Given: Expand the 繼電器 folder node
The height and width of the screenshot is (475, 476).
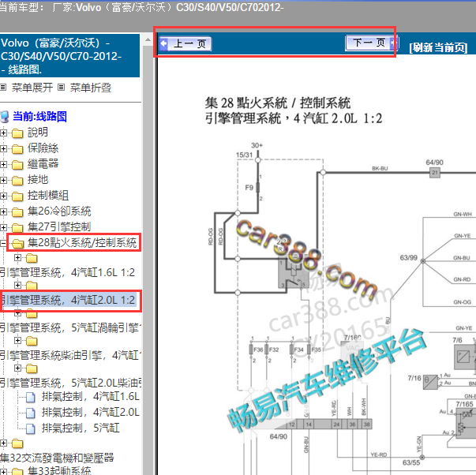Looking at the screenshot, I should 3,164.
